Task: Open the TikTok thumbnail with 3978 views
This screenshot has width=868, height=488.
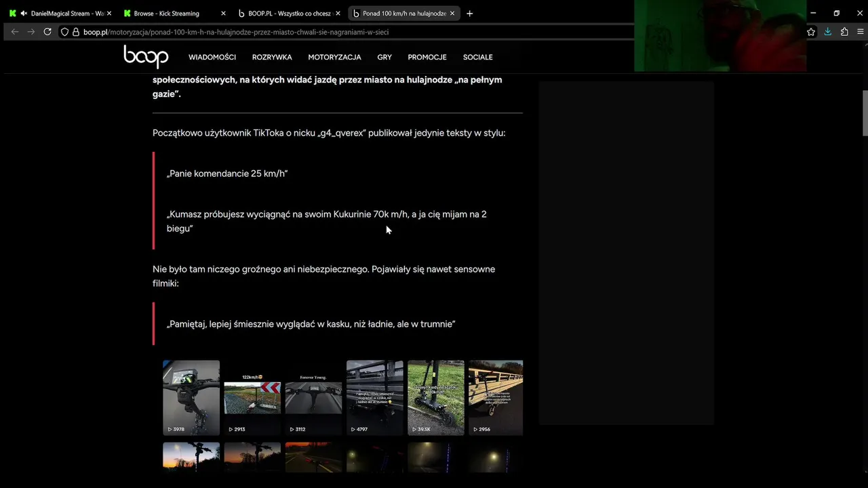Action: click(191, 397)
